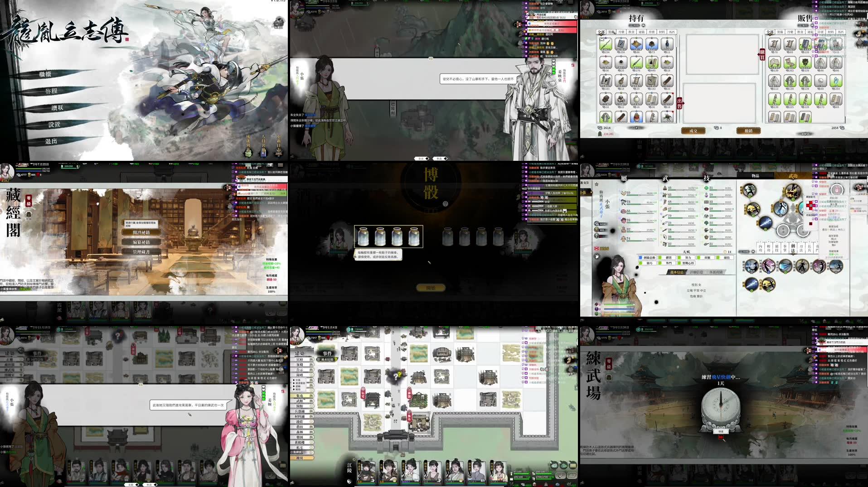Open 詳細信息 tab on character sheet

[696, 272]
